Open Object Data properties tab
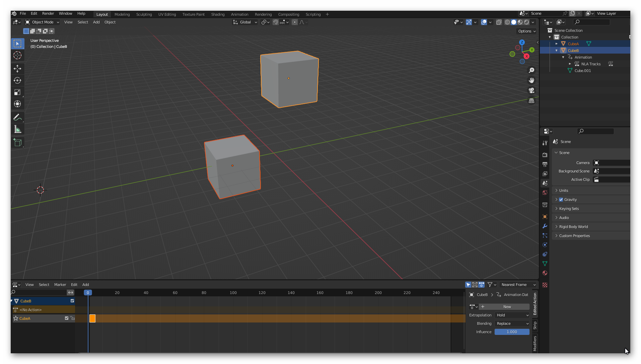The height and width of the screenshot is (364, 641). tap(545, 264)
